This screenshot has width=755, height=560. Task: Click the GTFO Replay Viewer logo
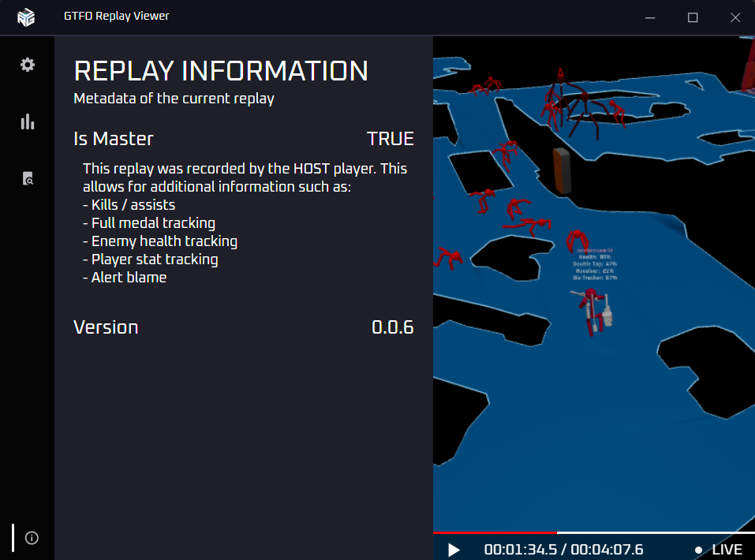(x=26, y=17)
